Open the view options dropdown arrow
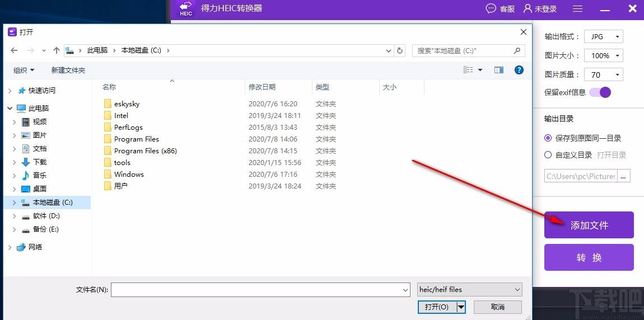The image size is (644, 320). tap(480, 70)
